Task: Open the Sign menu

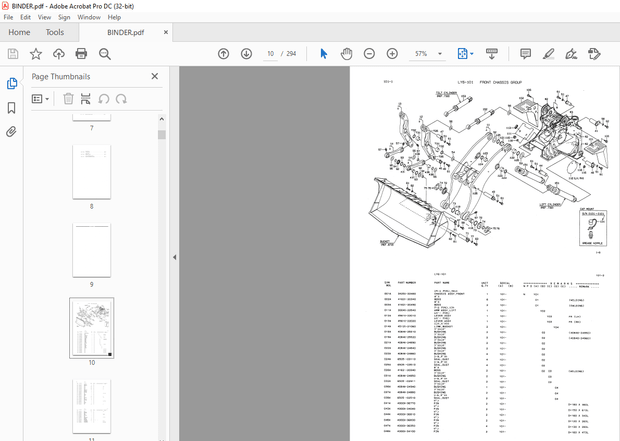Action: 64,17
